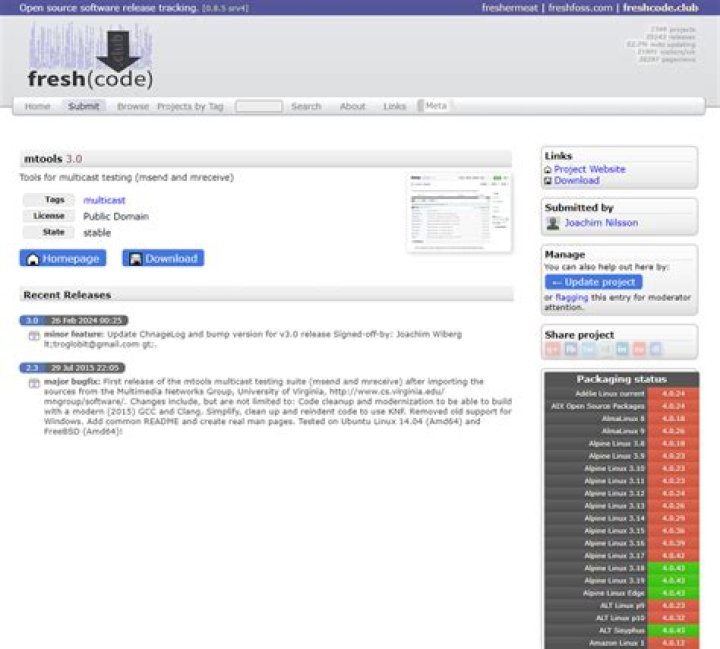720x649 pixels.
Task: Open Projects by Tag menu item
Action: pos(190,106)
